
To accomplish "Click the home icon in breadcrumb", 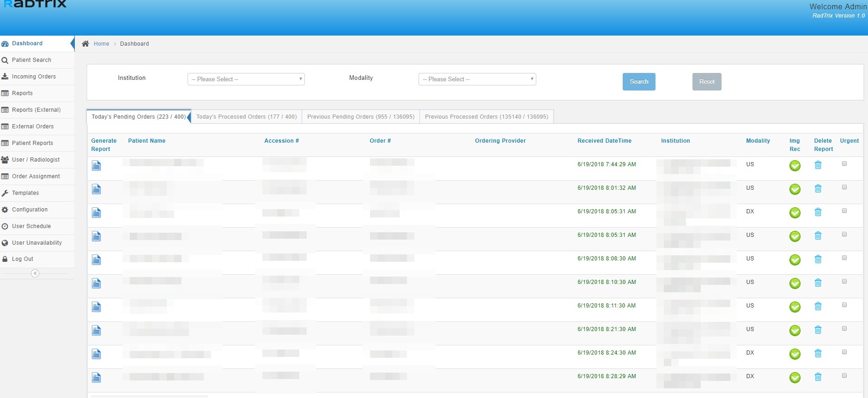I will click(x=85, y=44).
